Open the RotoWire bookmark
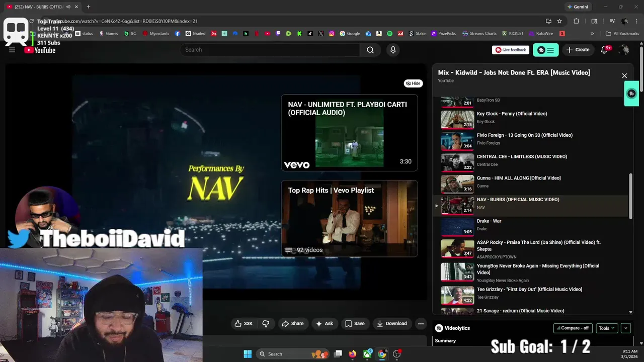This screenshot has width=644, height=362. coord(540,34)
